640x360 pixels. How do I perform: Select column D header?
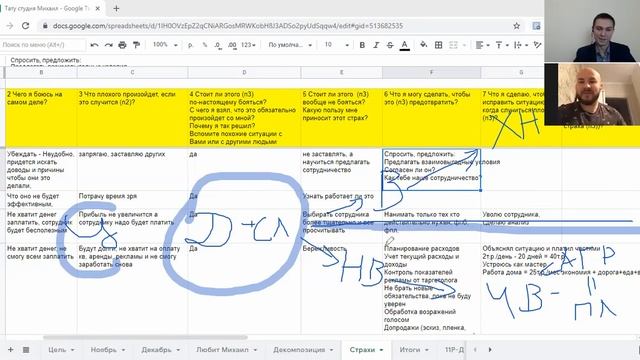pos(244,72)
